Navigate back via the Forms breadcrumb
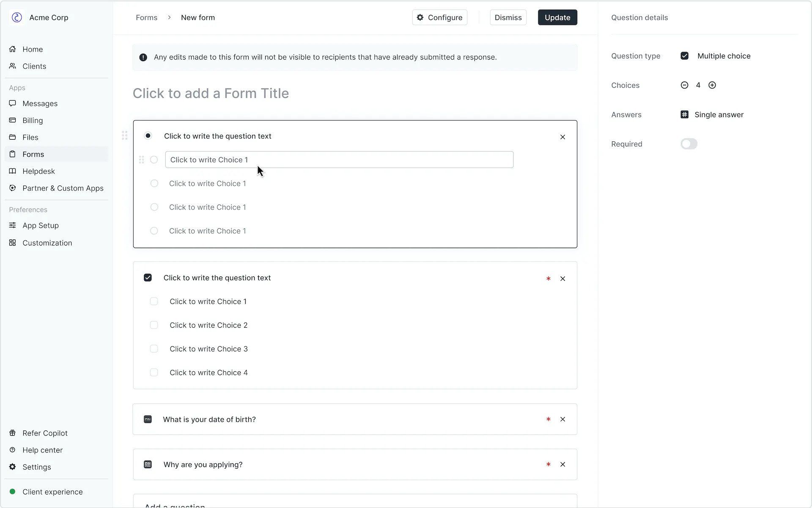Image resolution: width=812 pixels, height=508 pixels. (x=146, y=17)
